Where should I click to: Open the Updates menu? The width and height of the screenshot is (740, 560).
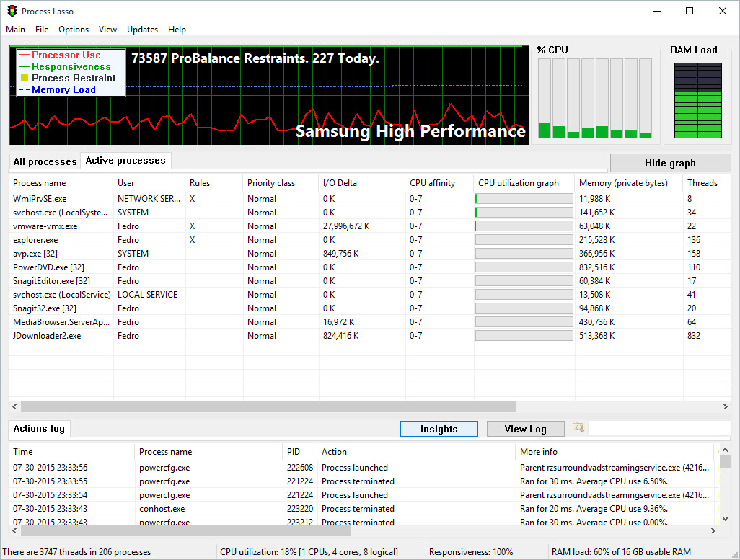pyautogui.click(x=143, y=30)
